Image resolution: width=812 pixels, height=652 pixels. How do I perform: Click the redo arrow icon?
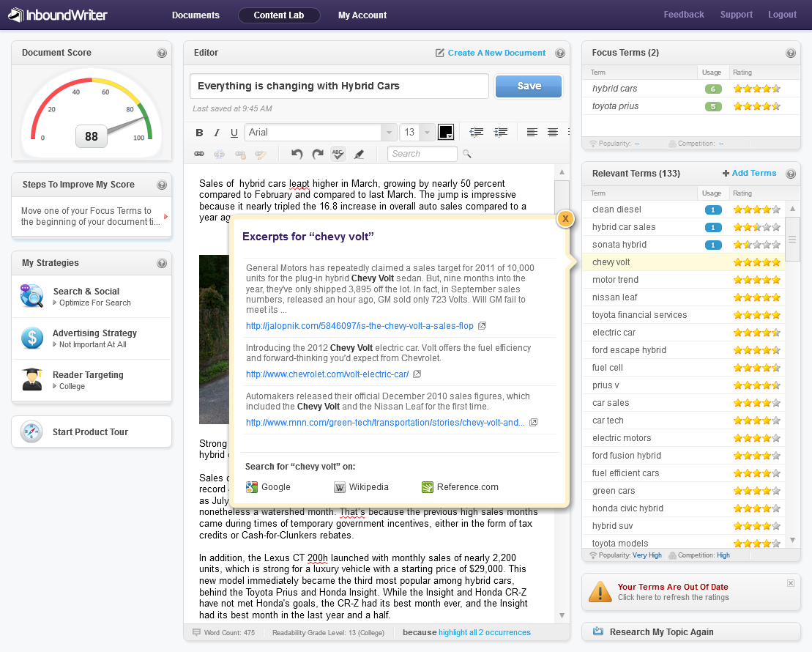click(x=318, y=154)
